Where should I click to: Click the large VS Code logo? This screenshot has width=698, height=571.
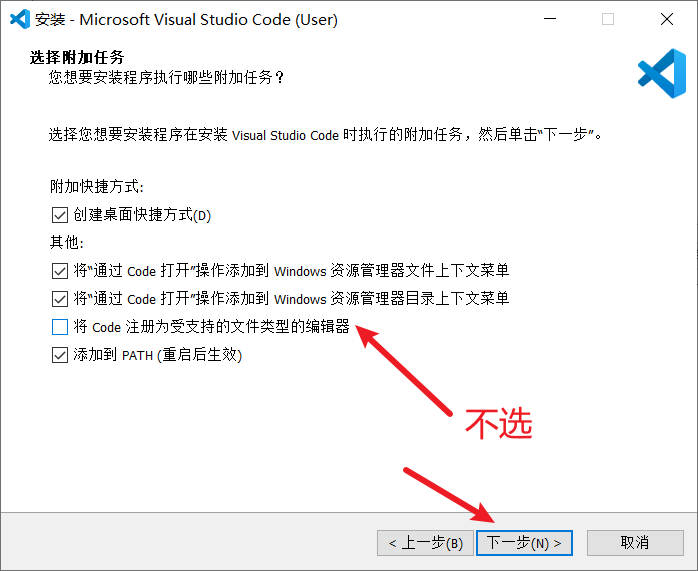point(662,73)
